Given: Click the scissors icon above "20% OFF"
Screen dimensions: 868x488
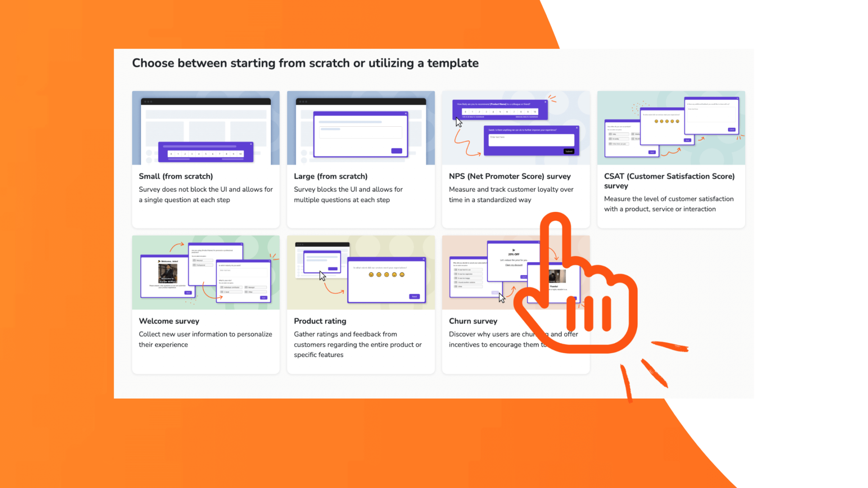Looking at the screenshot, I should (x=514, y=250).
